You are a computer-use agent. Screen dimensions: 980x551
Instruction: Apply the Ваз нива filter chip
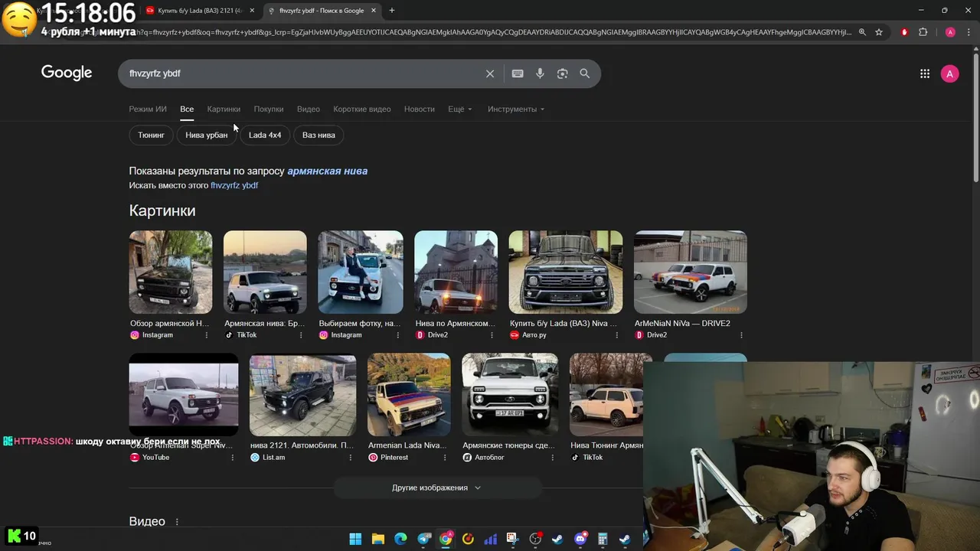[318, 135]
